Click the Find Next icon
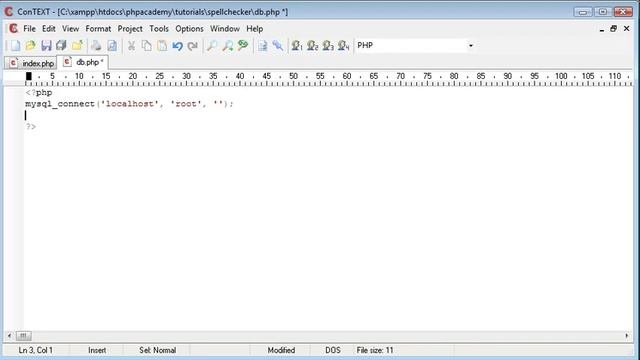 pyautogui.click(x=227, y=45)
